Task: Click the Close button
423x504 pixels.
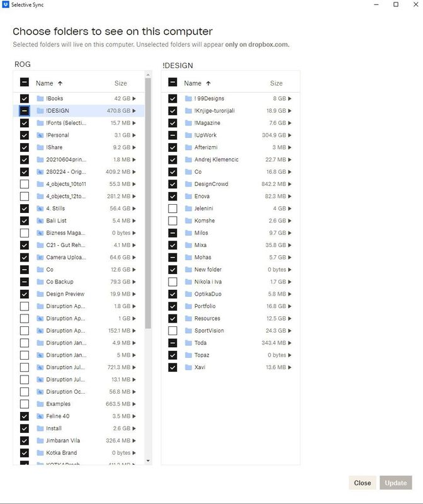Action: pyautogui.click(x=363, y=483)
